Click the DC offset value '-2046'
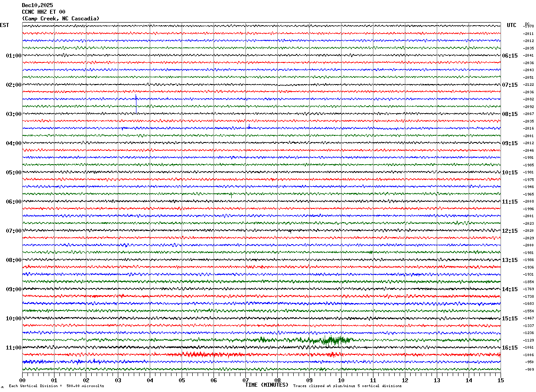The width and height of the screenshot is (536, 392). 529,150
